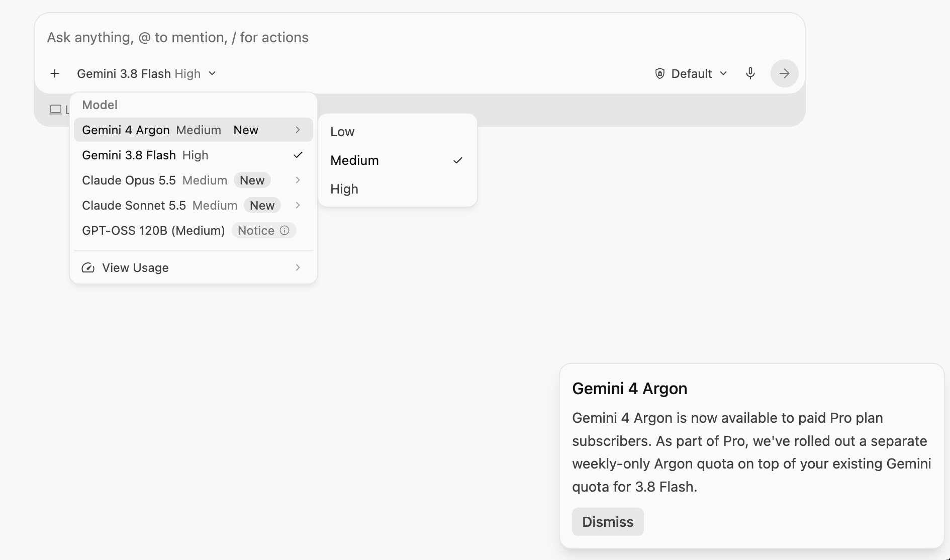Click the Gemini 4 Argon notification title

630,389
